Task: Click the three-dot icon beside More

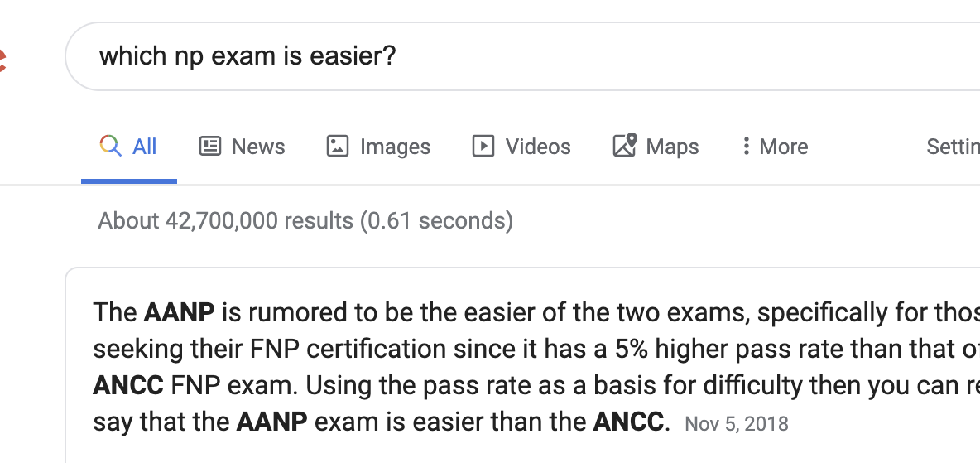Action: (x=746, y=146)
